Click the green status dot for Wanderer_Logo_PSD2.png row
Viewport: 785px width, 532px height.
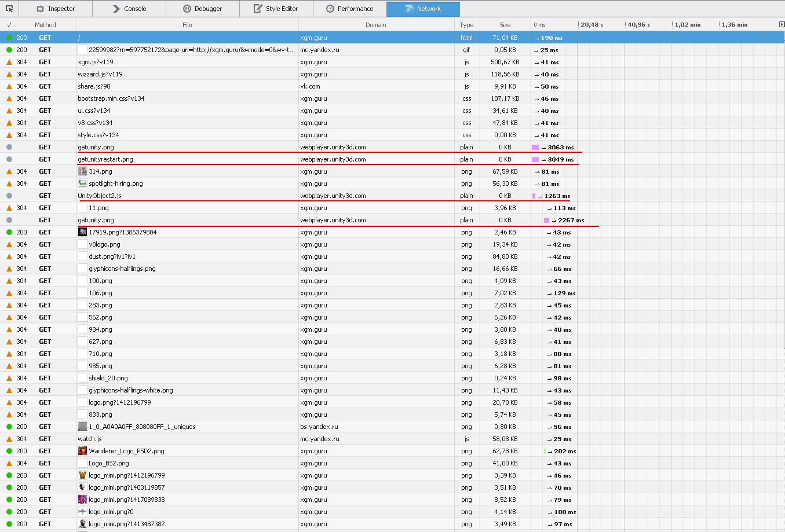(9, 451)
